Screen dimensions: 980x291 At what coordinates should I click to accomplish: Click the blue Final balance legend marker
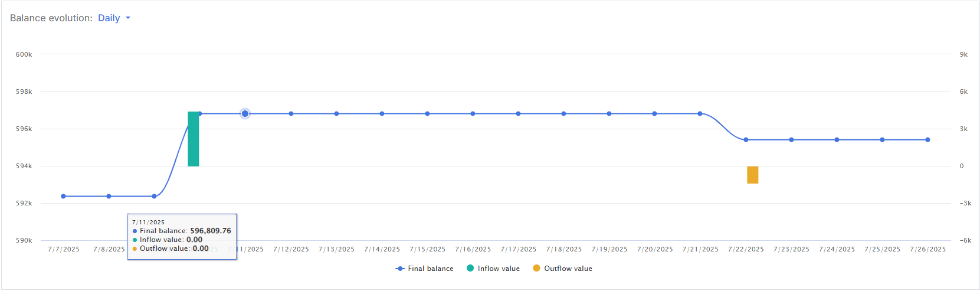coord(400,269)
